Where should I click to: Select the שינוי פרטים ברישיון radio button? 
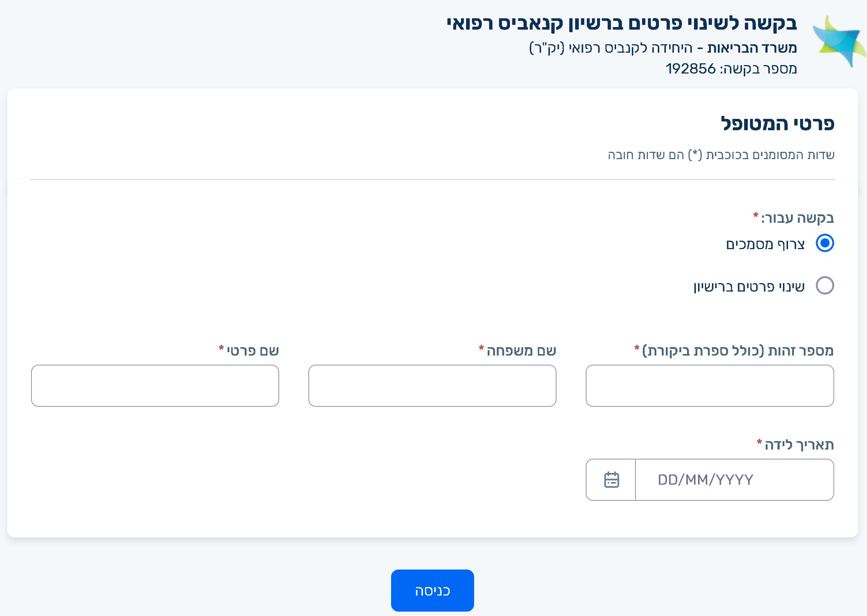825,286
